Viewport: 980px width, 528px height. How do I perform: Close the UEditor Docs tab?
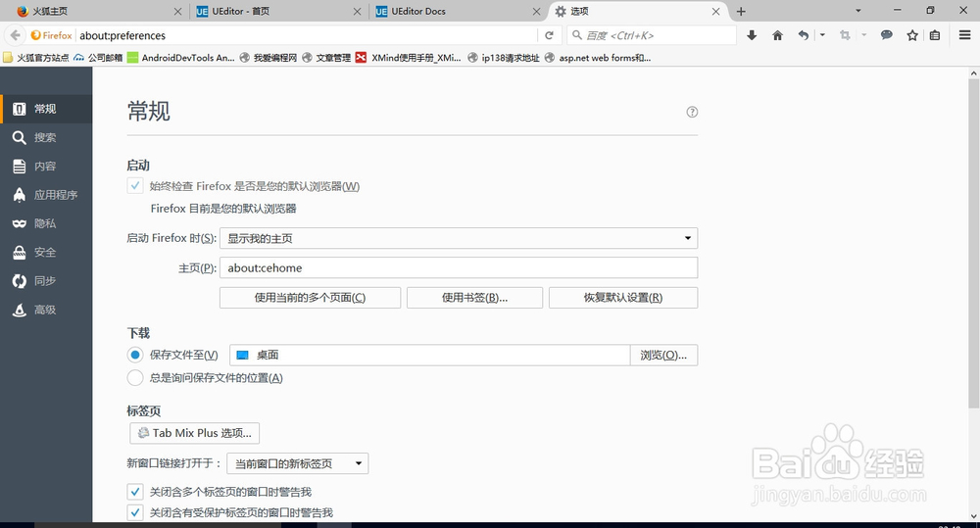(536, 11)
